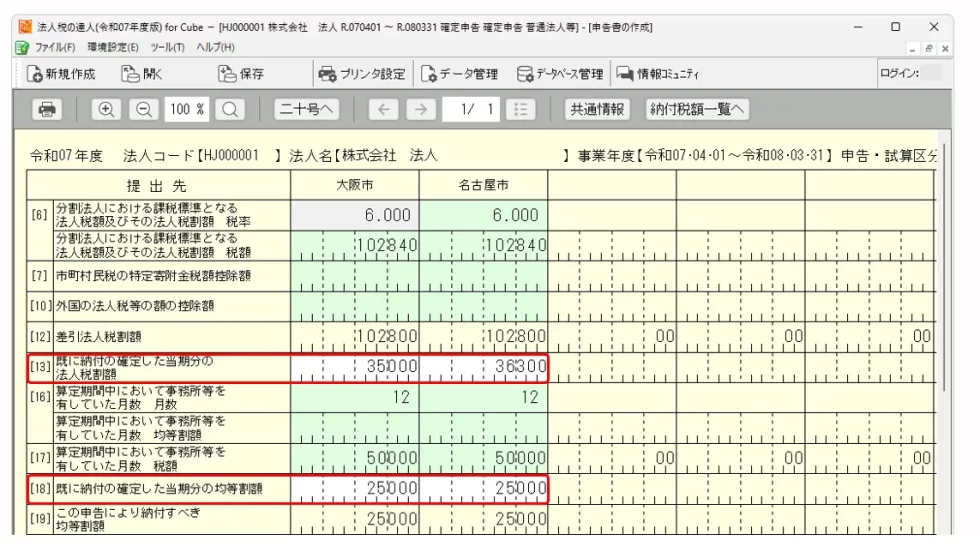Image resolution: width=980 pixels, height=546 pixels.
Task: Click the 100% zoom field
Action: pos(187,109)
